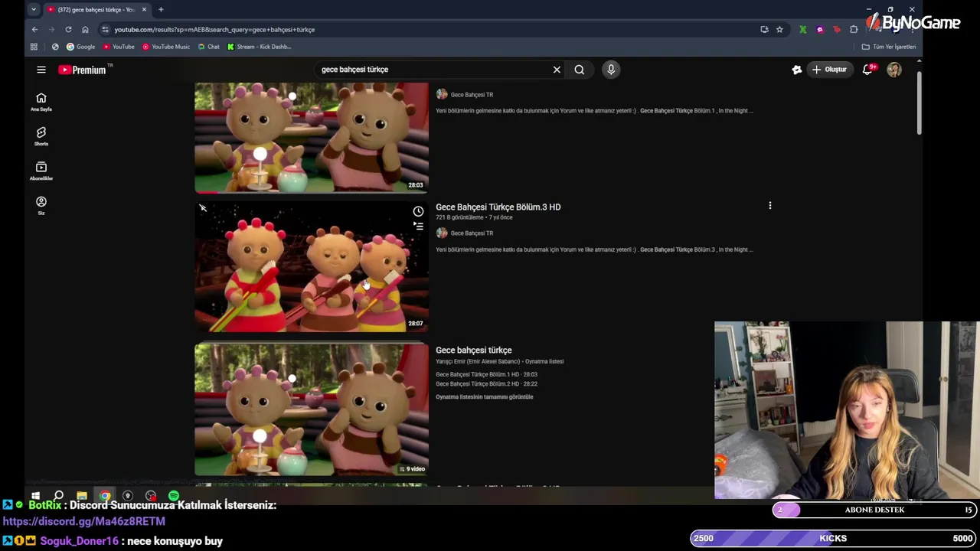Click the magnifier search button
The image size is (980, 551).
pos(580,70)
